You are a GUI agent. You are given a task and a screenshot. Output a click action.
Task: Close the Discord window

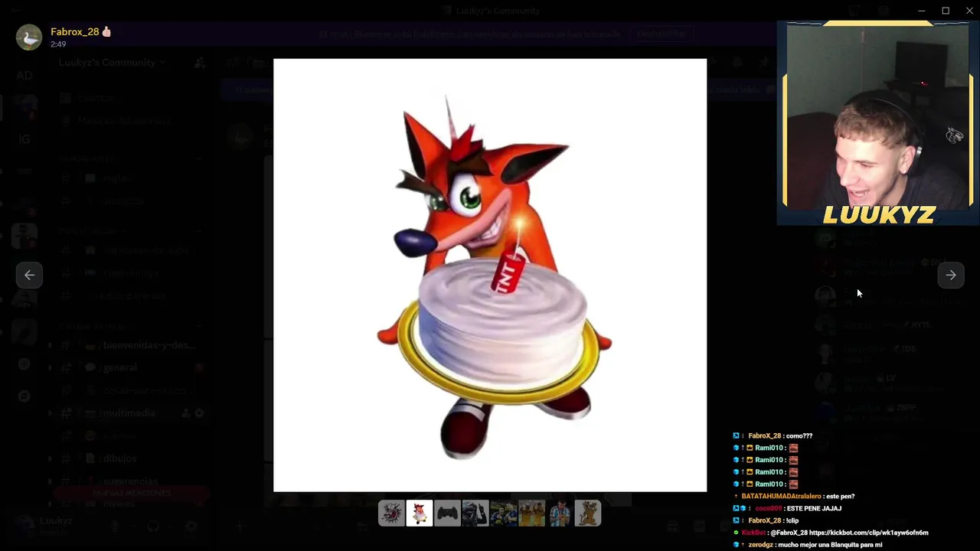(969, 11)
